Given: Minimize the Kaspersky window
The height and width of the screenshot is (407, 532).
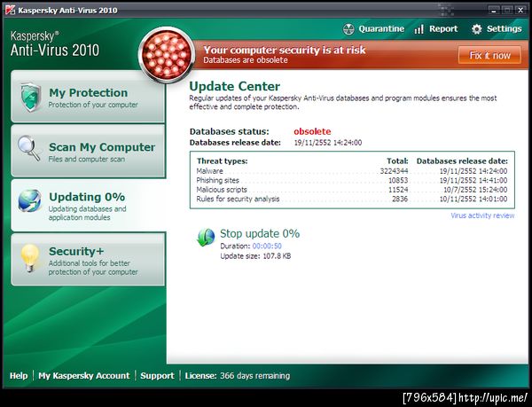Looking at the screenshot, I should [x=495, y=10].
